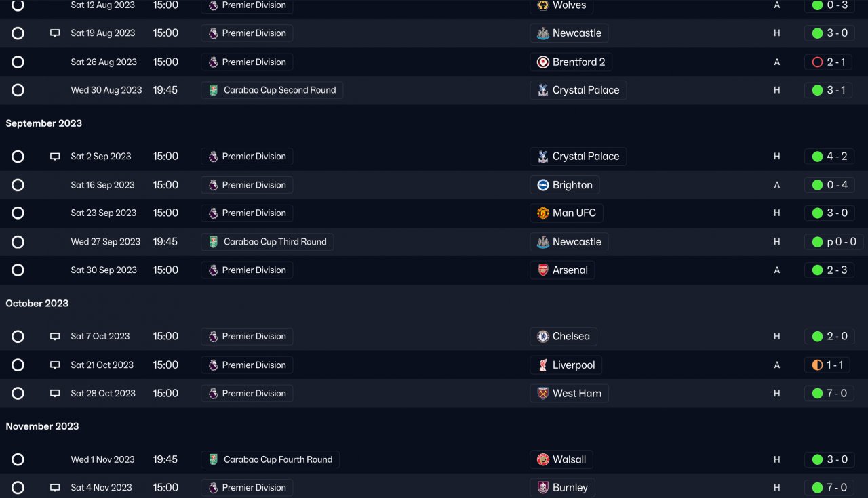Click the Man UFC club crest
Viewport: 868px width, 498px height.
[x=542, y=213]
